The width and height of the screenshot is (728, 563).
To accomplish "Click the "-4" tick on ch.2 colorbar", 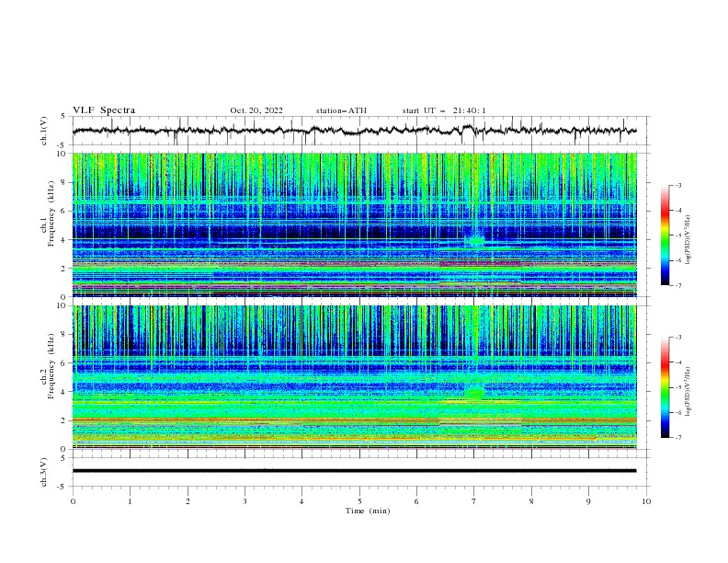I will [x=678, y=362].
